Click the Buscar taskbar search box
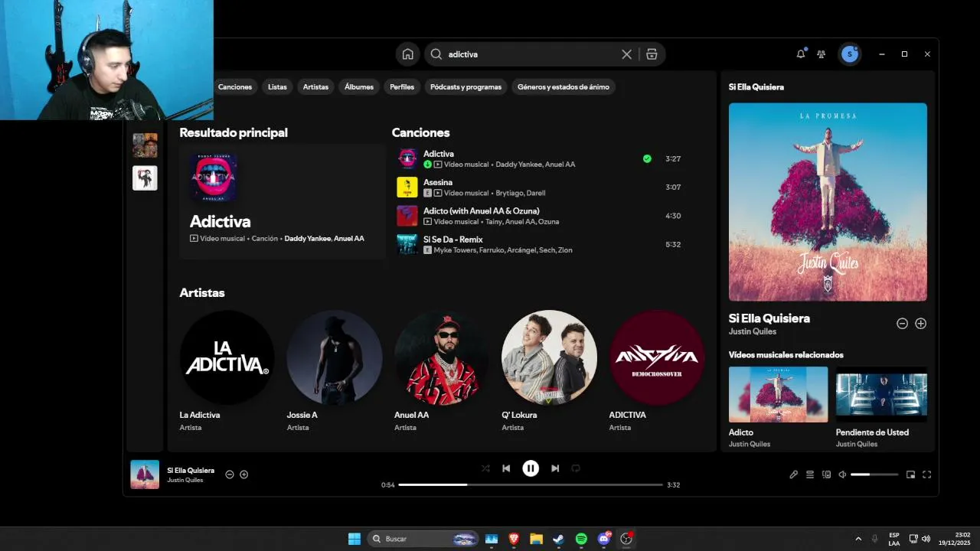 point(423,539)
